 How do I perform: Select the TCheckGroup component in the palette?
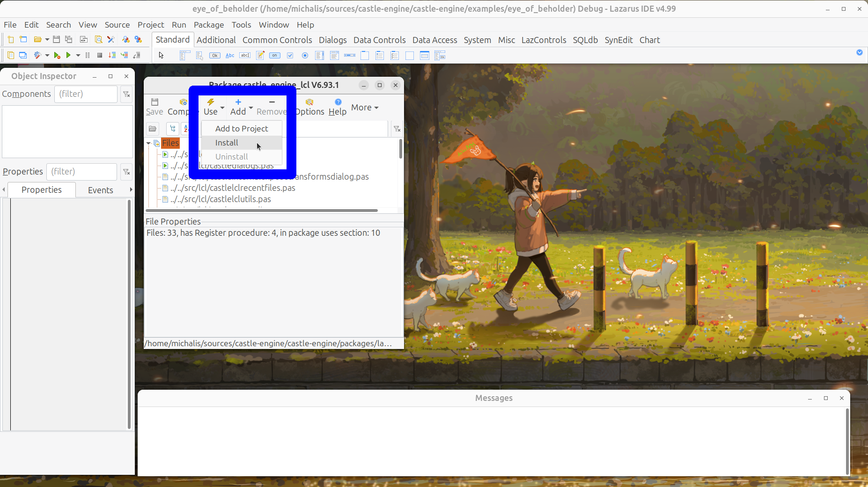coord(395,56)
